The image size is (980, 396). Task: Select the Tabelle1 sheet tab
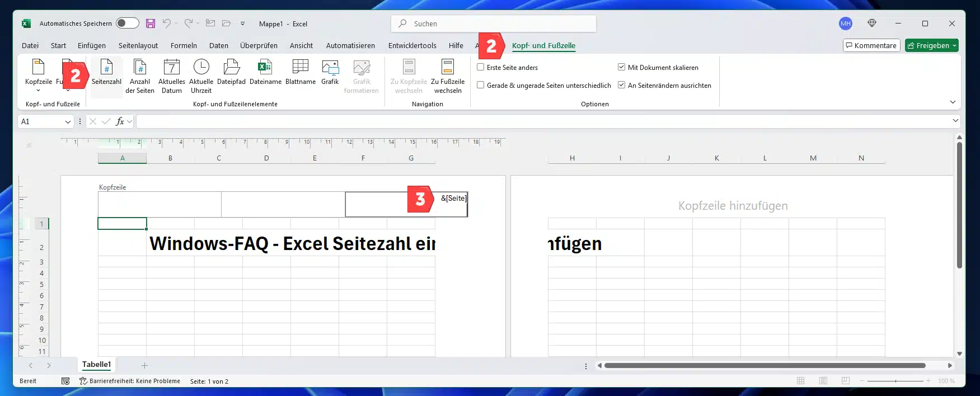(x=97, y=365)
